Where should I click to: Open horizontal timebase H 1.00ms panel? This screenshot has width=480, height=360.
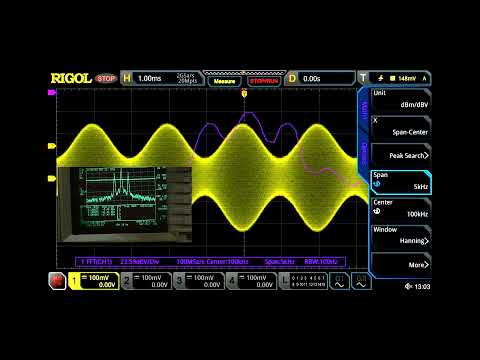click(x=162, y=79)
